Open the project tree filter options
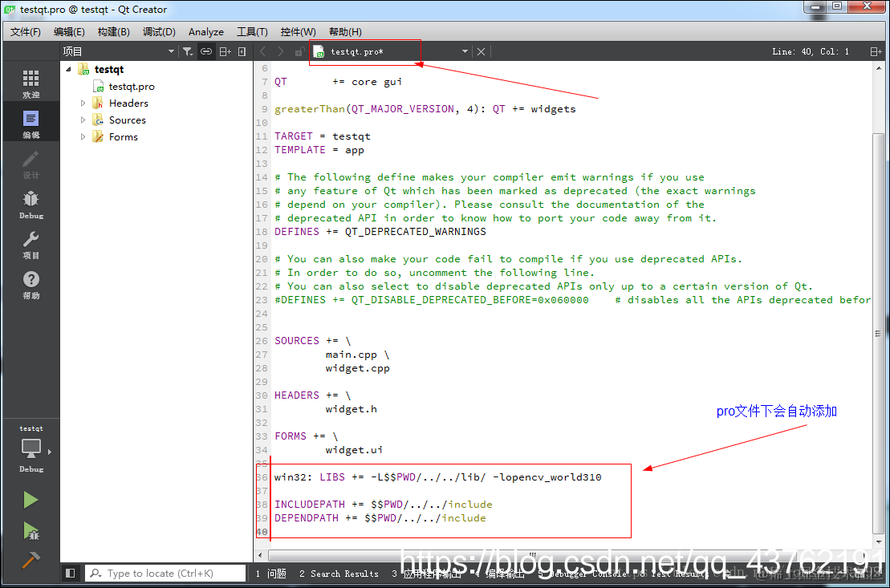890x588 pixels. click(187, 51)
